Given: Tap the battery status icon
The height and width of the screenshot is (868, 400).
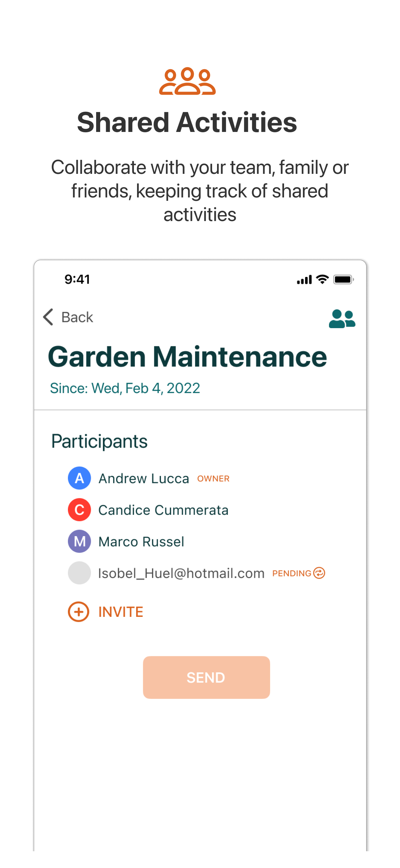Looking at the screenshot, I should click(x=344, y=279).
